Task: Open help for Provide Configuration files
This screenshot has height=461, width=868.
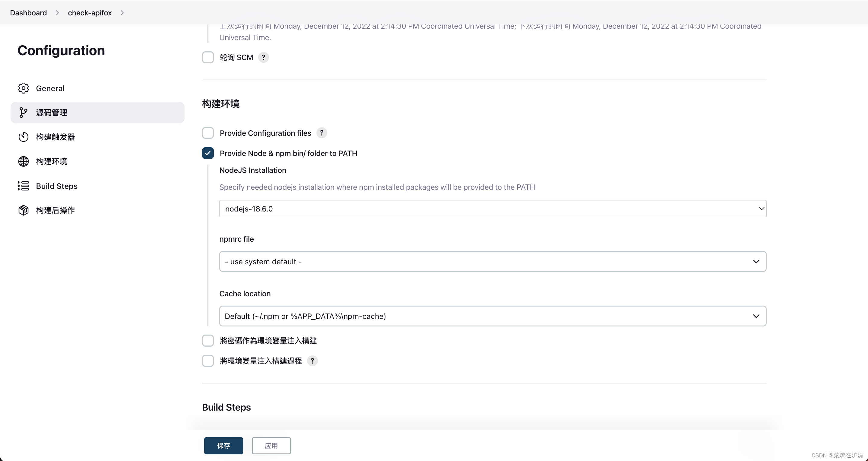Action: tap(322, 133)
